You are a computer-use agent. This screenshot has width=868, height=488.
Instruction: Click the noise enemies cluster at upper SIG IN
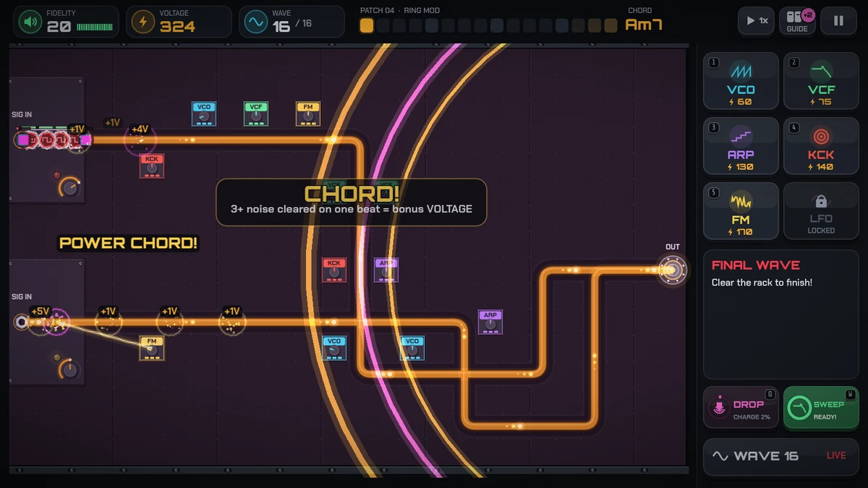[x=54, y=140]
